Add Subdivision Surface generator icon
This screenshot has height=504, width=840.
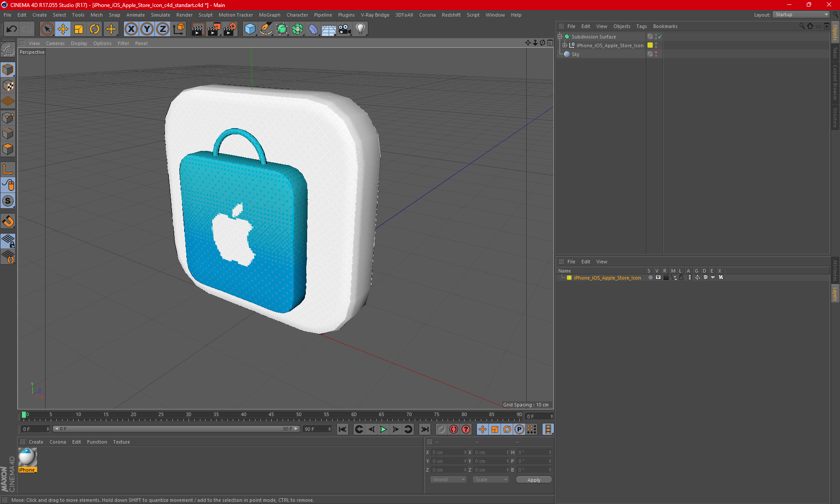[x=282, y=29]
